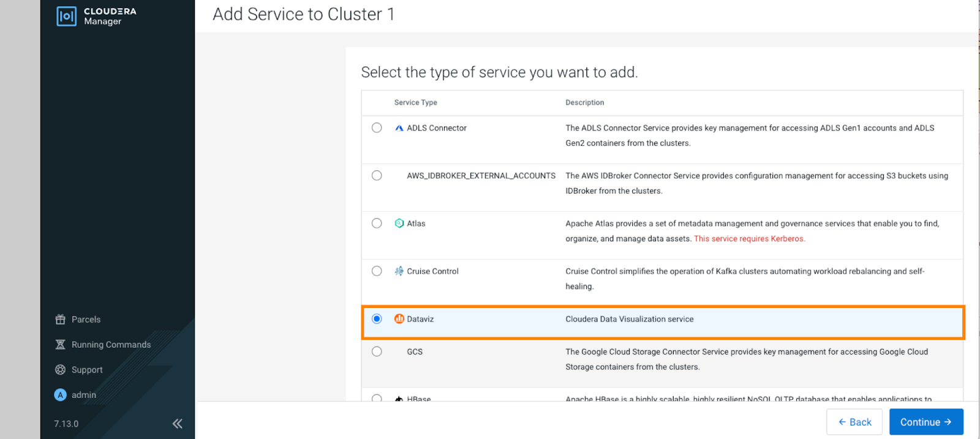
Task: Click the "Description" column header
Action: pyautogui.click(x=585, y=103)
